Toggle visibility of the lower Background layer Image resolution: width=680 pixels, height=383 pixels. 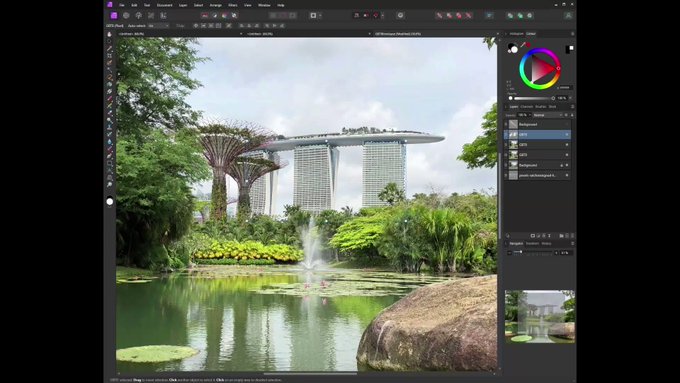pyautogui.click(x=567, y=165)
